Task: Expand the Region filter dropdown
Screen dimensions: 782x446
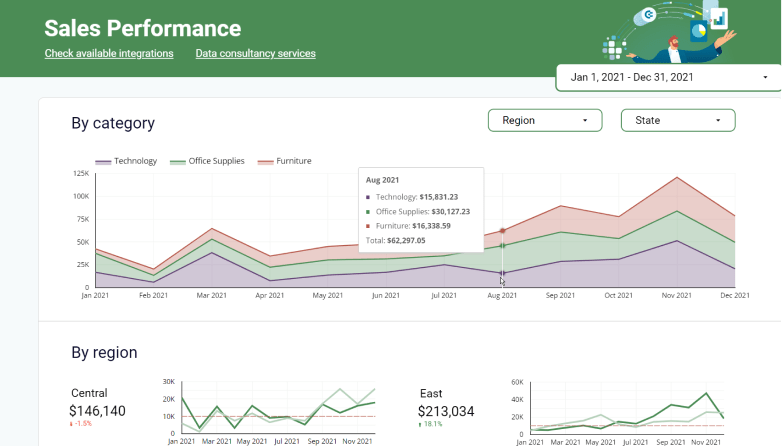Action: coord(545,120)
